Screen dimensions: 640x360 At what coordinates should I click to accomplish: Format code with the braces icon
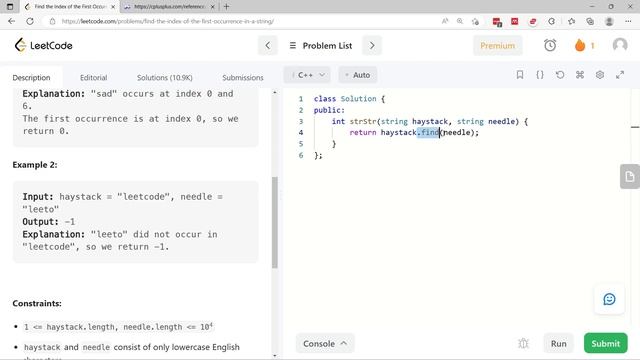(540, 75)
